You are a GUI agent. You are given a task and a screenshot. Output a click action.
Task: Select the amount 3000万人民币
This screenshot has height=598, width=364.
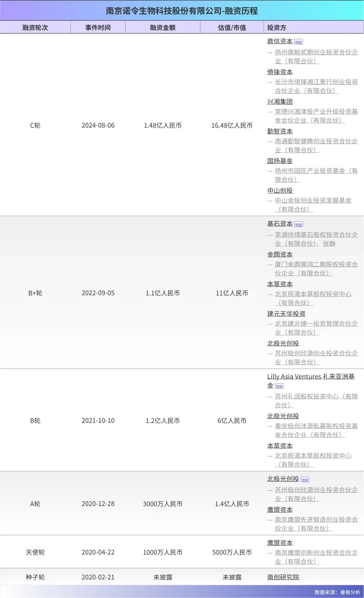162,504
